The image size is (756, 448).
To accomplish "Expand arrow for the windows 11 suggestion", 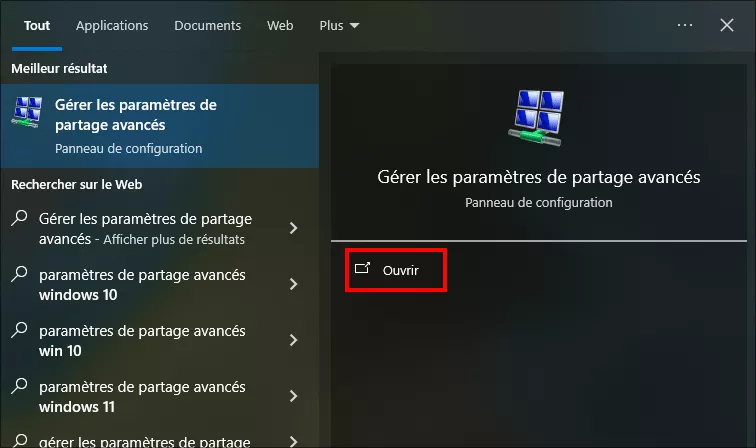I will coord(293,396).
